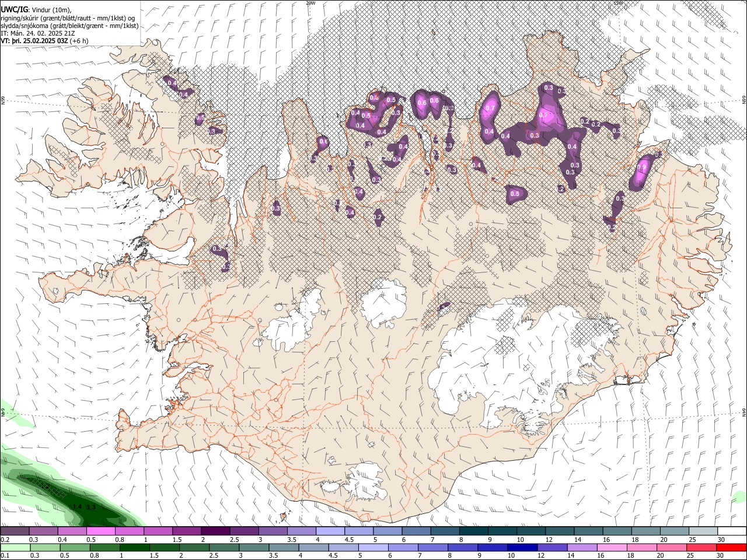Click the '25' label of the upper scale
This screenshot has height=560, width=747.
click(x=692, y=540)
